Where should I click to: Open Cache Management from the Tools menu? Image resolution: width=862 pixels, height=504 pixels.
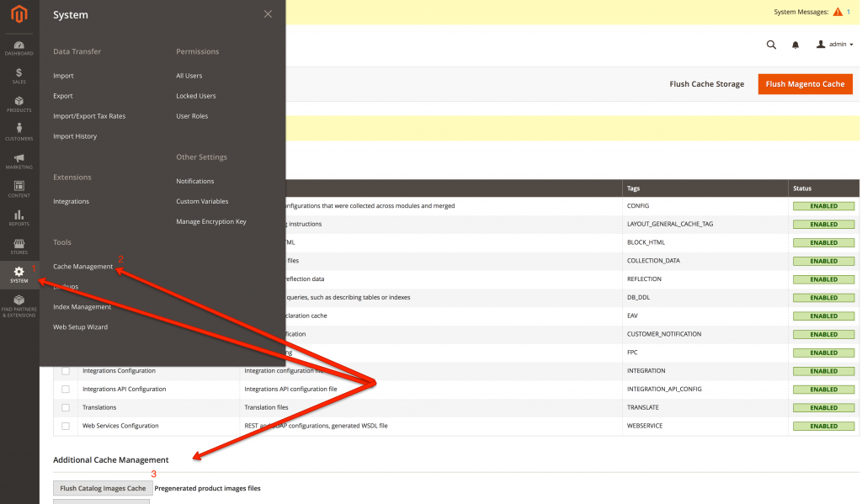point(82,267)
